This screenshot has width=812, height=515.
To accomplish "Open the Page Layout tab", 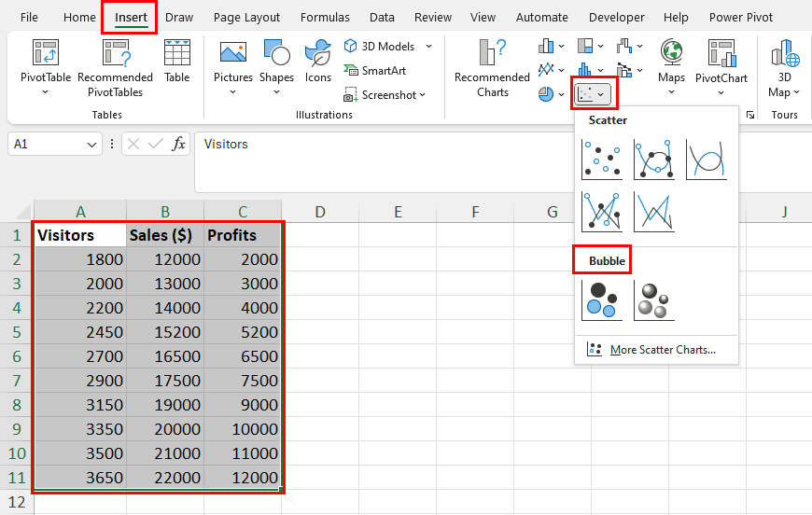I will pos(246,17).
